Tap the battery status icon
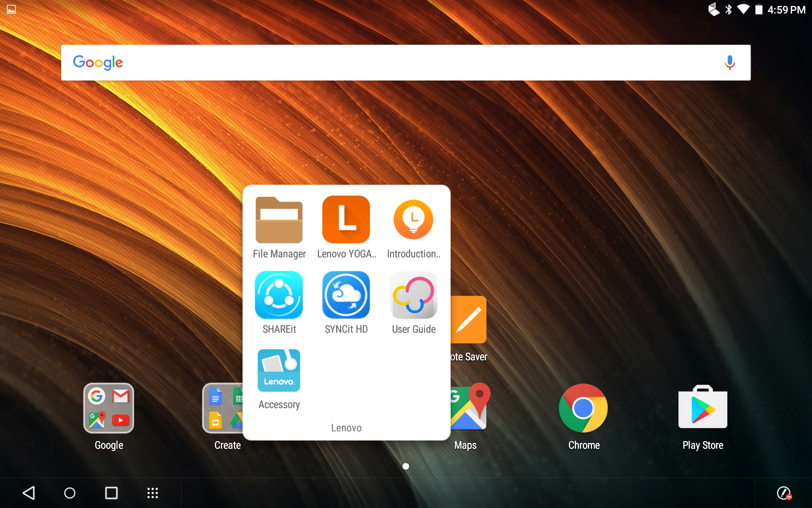The height and width of the screenshot is (508, 812). (759, 9)
